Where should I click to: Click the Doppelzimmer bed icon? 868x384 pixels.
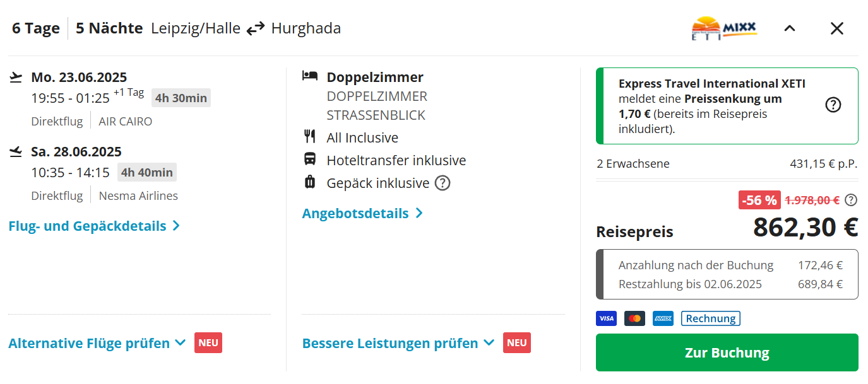(310, 76)
